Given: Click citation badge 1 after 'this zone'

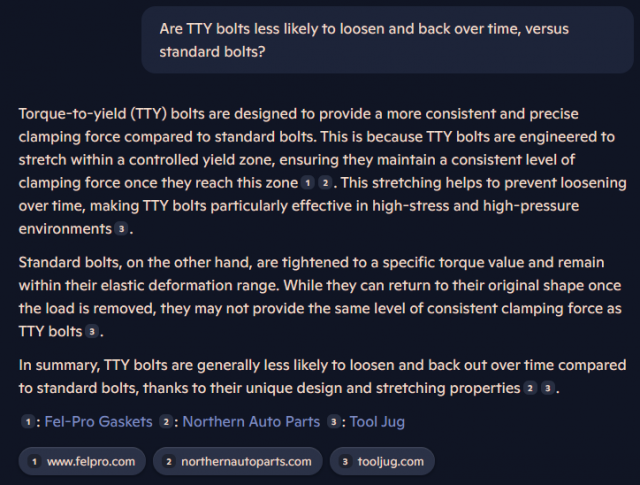Looking at the screenshot, I should 308,183.
